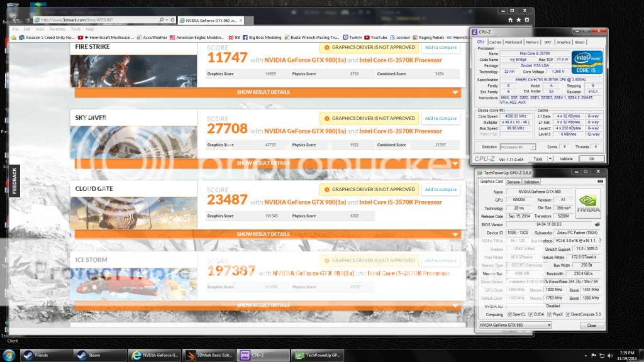This screenshot has width=644, height=362.
Task: Click the Add to Favorites bar star icon
Action: tap(14, 37)
